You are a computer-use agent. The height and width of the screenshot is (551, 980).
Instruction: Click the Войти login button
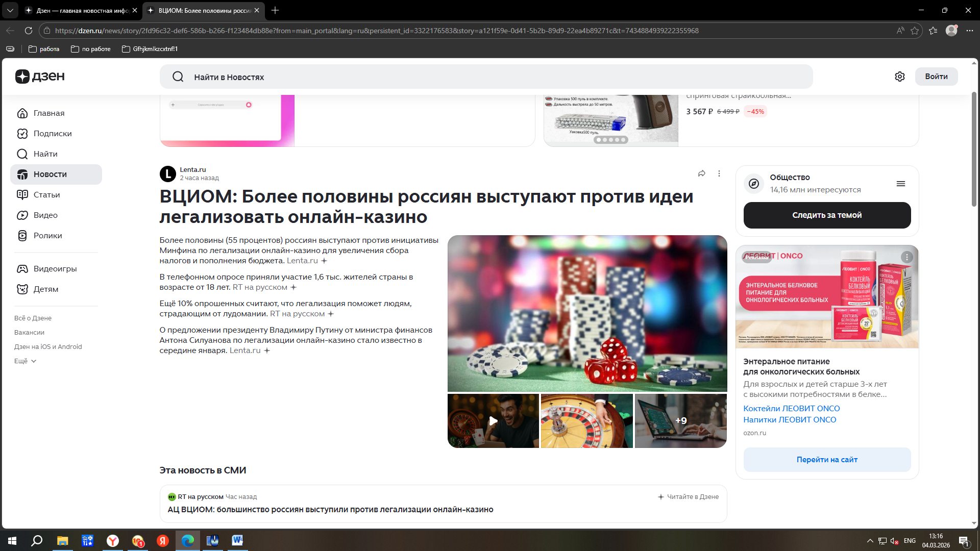[936, 77]
